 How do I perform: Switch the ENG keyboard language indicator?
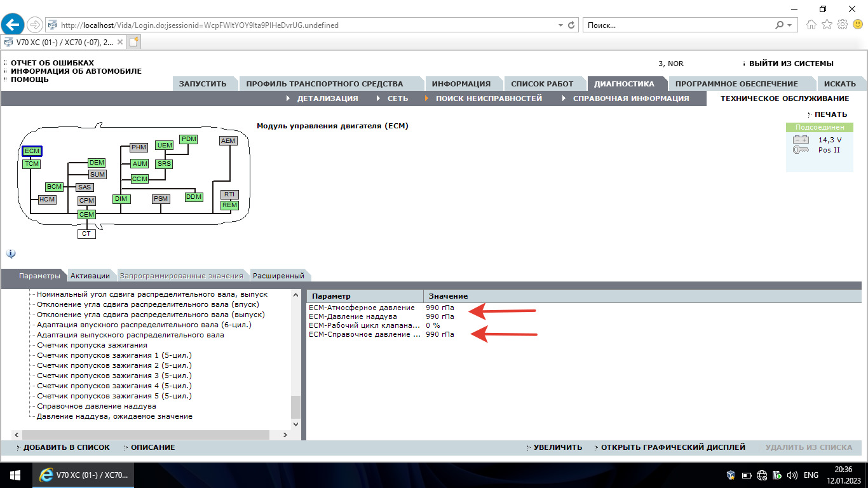[x=811, y=475]
